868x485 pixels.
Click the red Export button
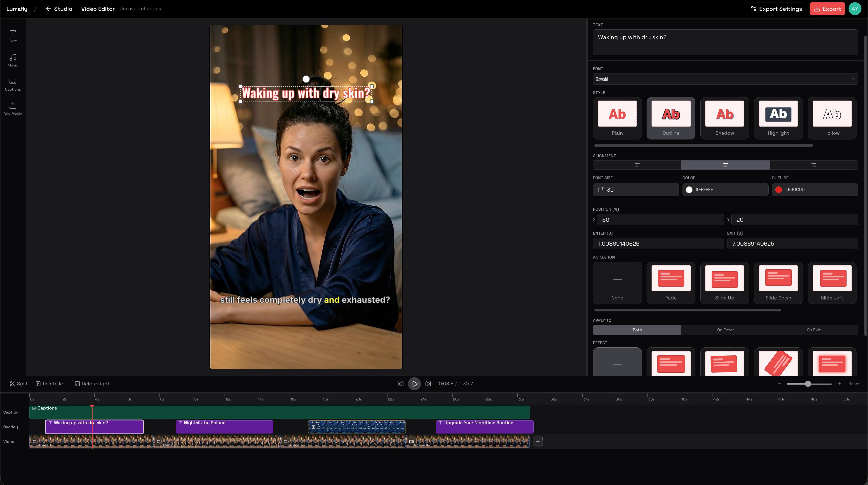[827, 9]
